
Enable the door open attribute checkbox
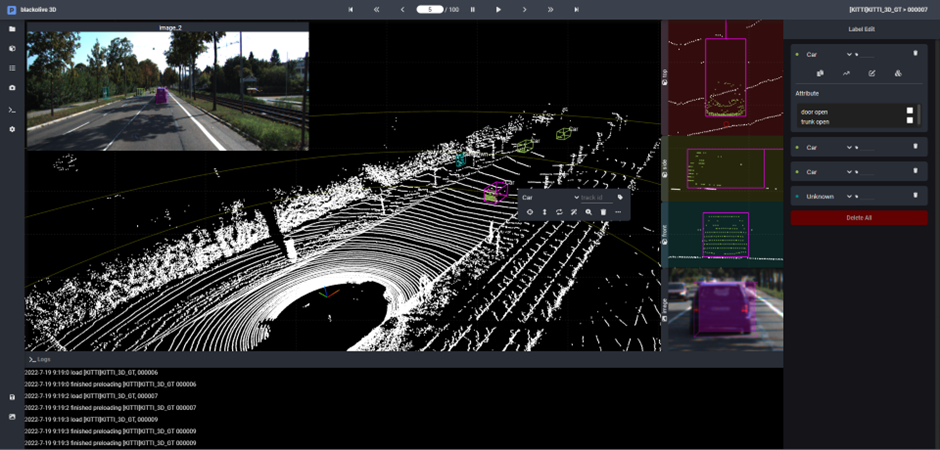click(909, 111)
